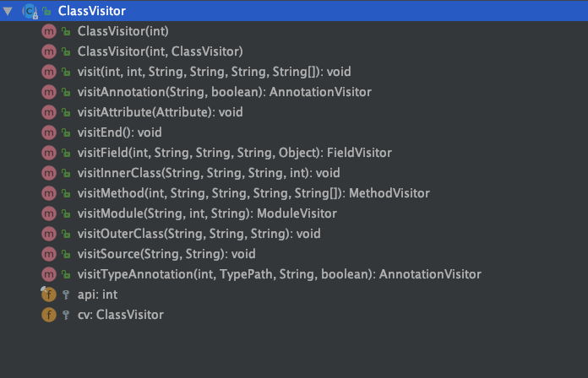
Task: Click the public lock icon beside visitAttribute
Action: pos(66,112)
